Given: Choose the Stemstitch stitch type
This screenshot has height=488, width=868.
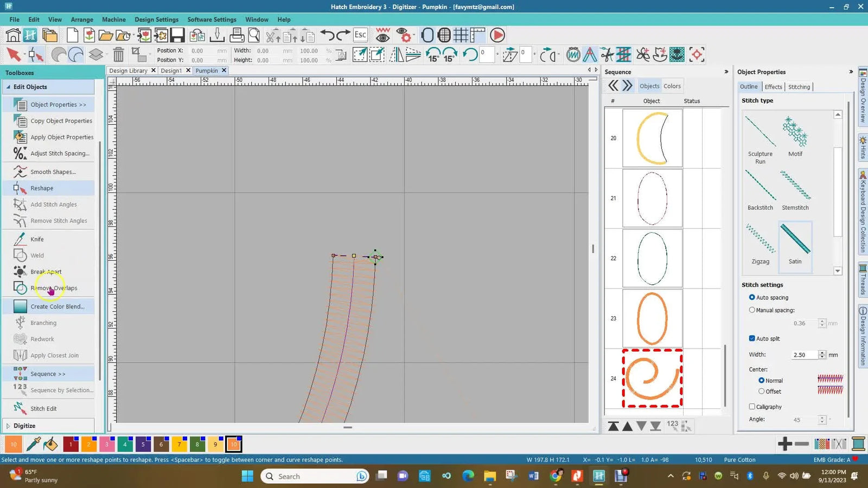Looking at the screenshot, I should (795, 190).
